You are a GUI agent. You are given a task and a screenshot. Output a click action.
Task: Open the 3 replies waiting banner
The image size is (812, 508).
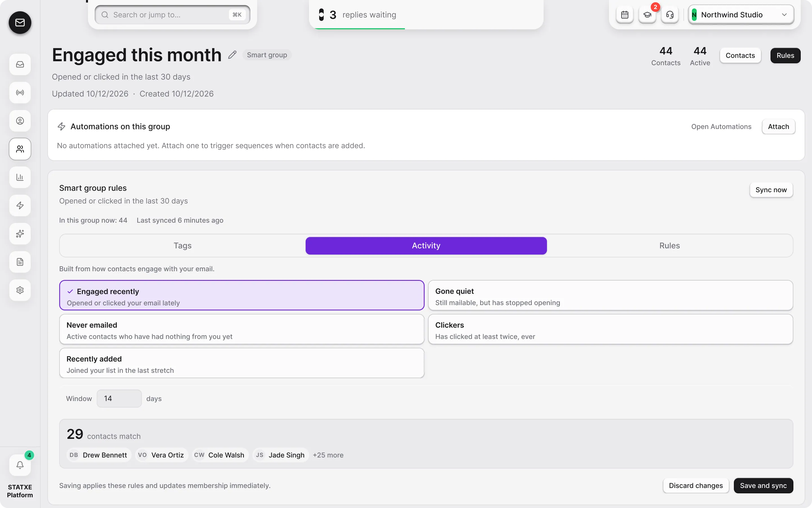pyautogui.click(x=426, y=15)
